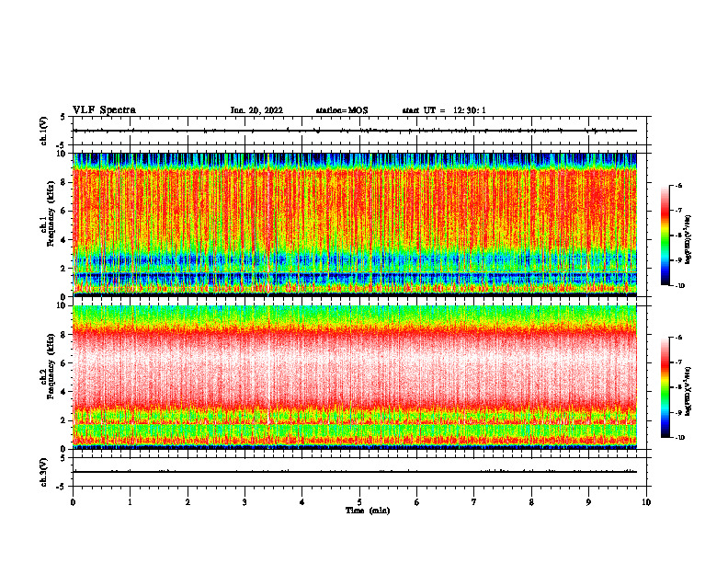Click the ch.2 colorbar "log(PSD)" units label
728x563 pixels.
tap(688, 392)
